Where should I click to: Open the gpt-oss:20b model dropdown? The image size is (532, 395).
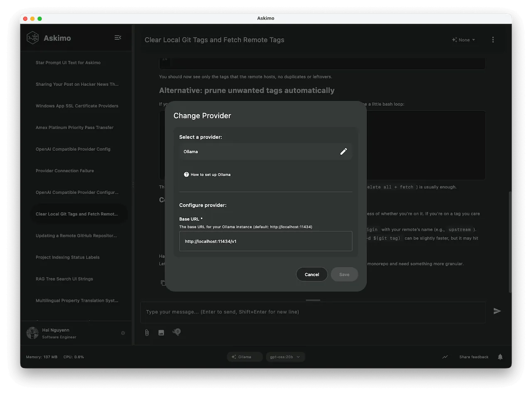click(x=285, y=357)
